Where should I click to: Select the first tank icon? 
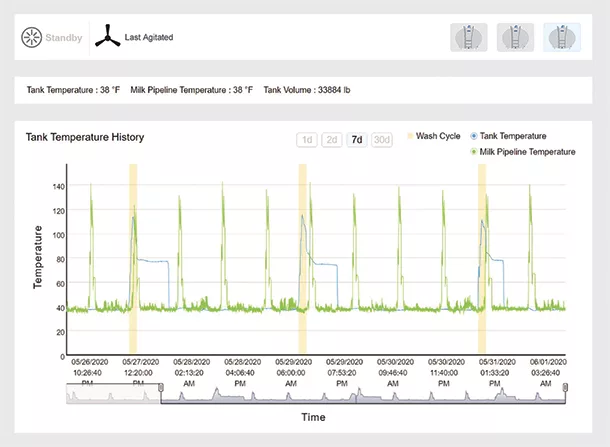pos(469,37)
